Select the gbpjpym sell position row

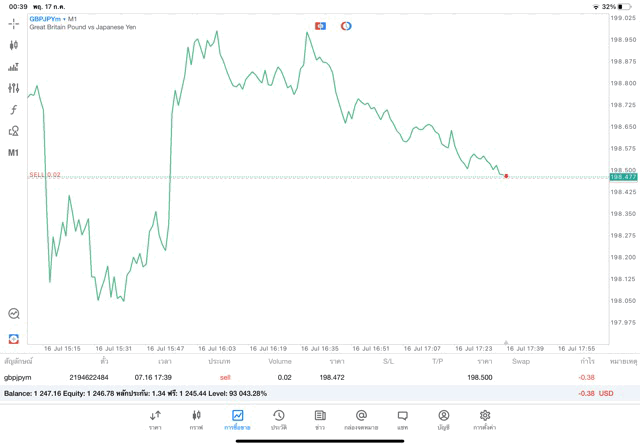[x=300, y=378]
